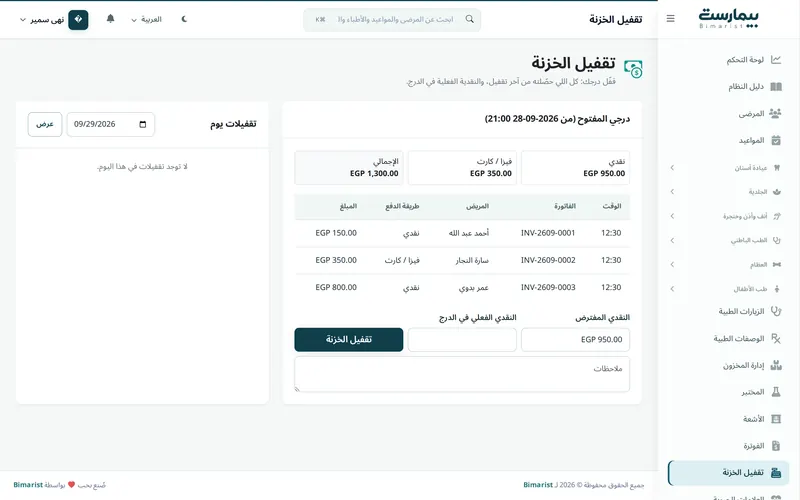Click the المختبر flask icon
Viewport: 800px width, 500px height.
(776, 392)
